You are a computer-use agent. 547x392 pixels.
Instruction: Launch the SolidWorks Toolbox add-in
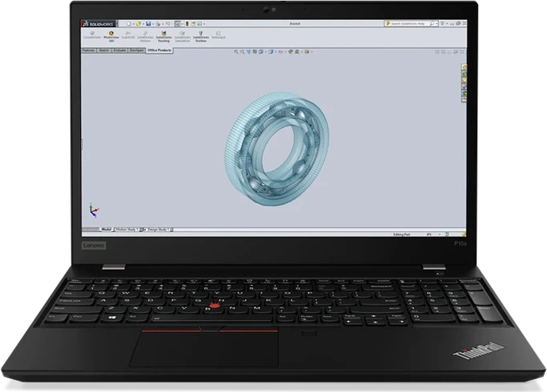[202, 38]
